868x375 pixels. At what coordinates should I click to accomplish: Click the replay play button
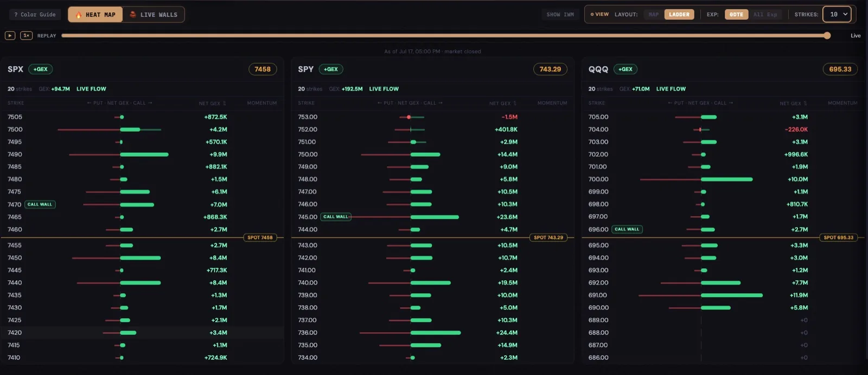[x=10, y=36]
